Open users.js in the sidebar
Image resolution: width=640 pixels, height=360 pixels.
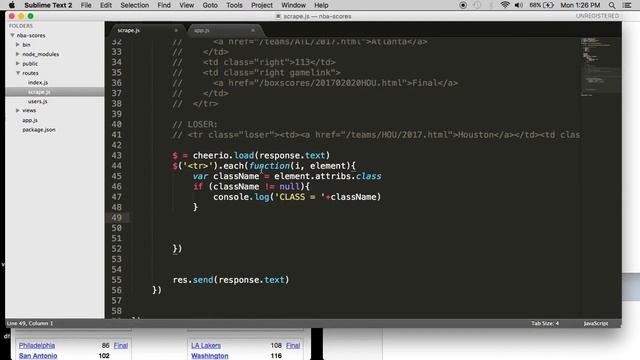point(38,101)
